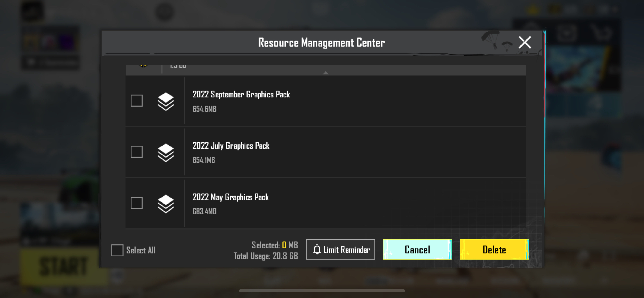Check the 2022 July Graphics Pack checkbox

tap(137, 152)
